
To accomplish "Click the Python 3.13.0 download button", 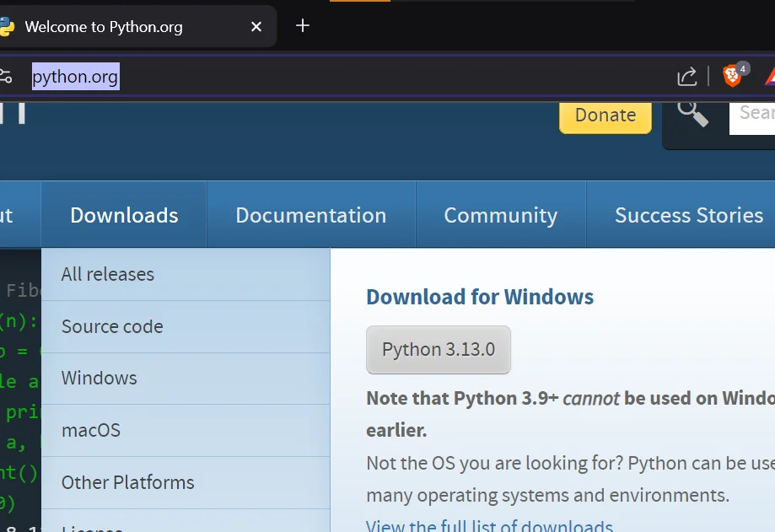I will pyautogui.click(x=439, y=350).
